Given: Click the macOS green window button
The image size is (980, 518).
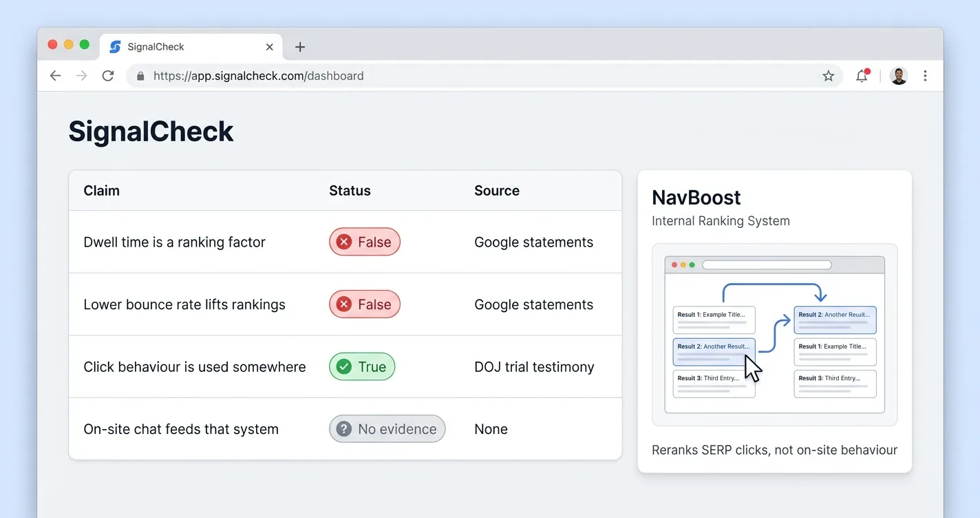Looking at the screenshot, I should [85, 45].
